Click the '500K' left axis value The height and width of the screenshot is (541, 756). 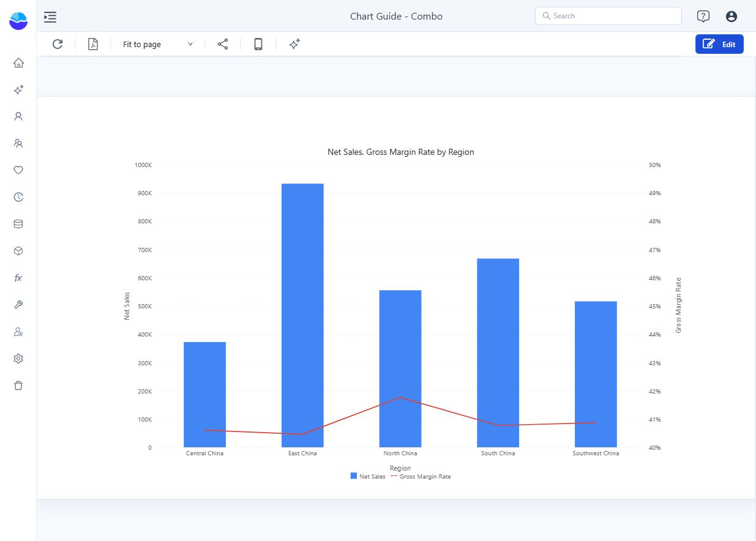[144, 306]
